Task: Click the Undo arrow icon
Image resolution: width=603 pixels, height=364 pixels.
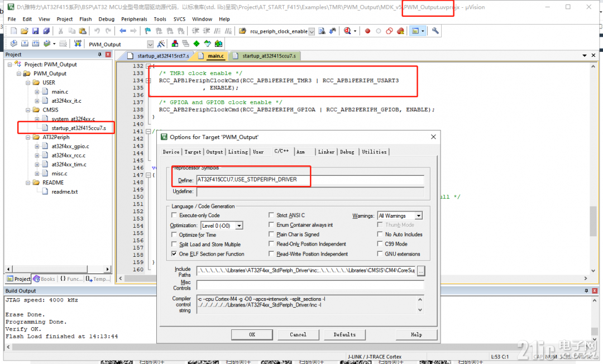Action: click(97, 31)
